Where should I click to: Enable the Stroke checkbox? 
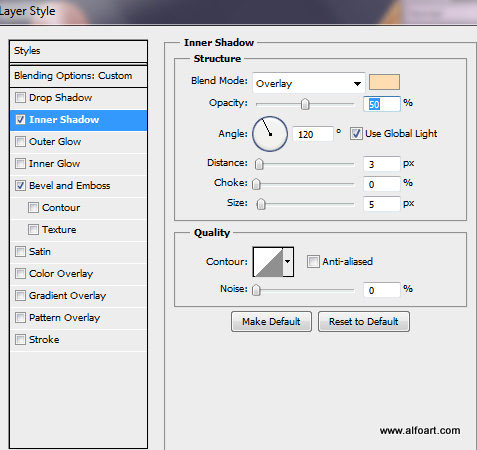pyautogui.click(x=20, y=340)
